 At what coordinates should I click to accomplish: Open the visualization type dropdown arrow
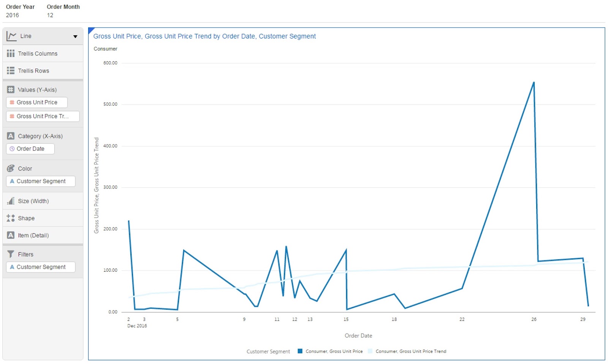pyautogui.click(x=75, y=36)
